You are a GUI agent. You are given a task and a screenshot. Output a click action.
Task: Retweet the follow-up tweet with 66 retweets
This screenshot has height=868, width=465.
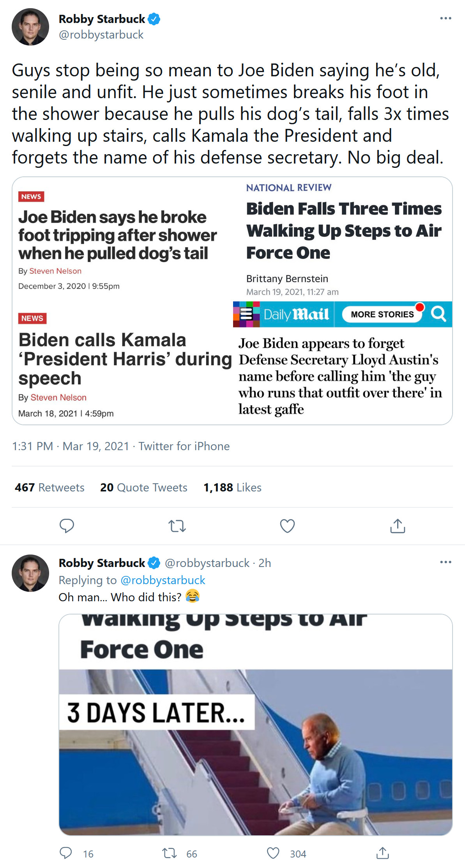point(170,854)
